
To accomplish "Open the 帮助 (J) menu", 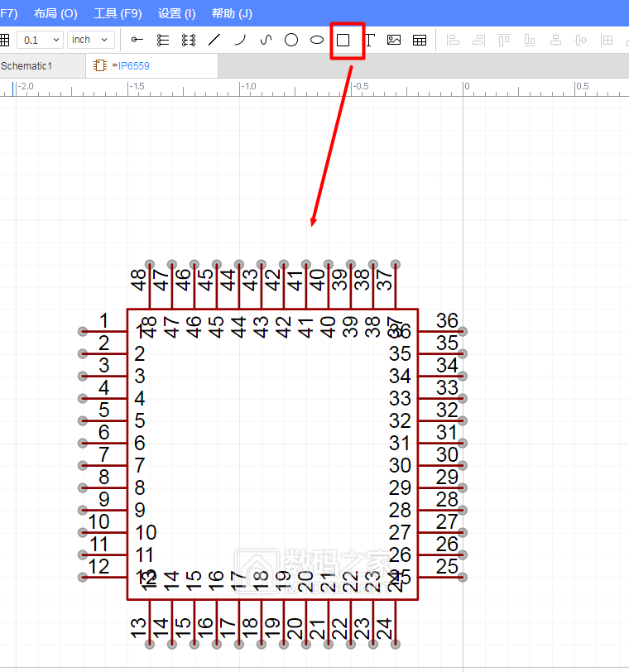I will click(232, 13).
